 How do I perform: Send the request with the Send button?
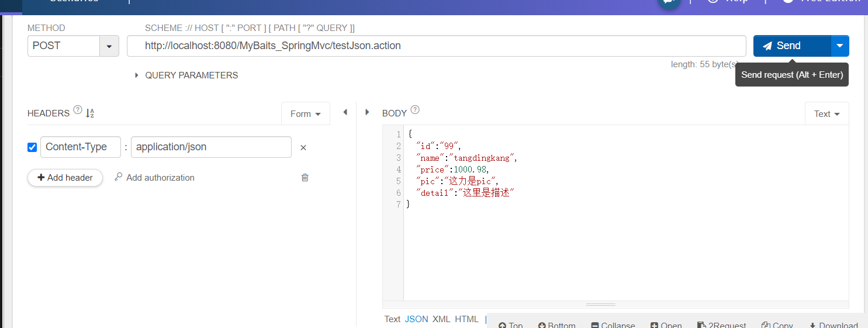point(792,46)
